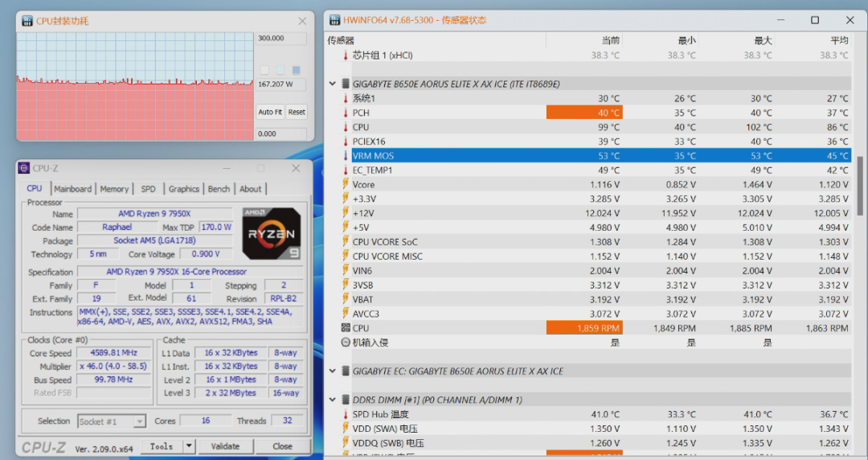868x460 pixels.
Task: Toggle the blue color box in power graph
Action: (296, 70)
